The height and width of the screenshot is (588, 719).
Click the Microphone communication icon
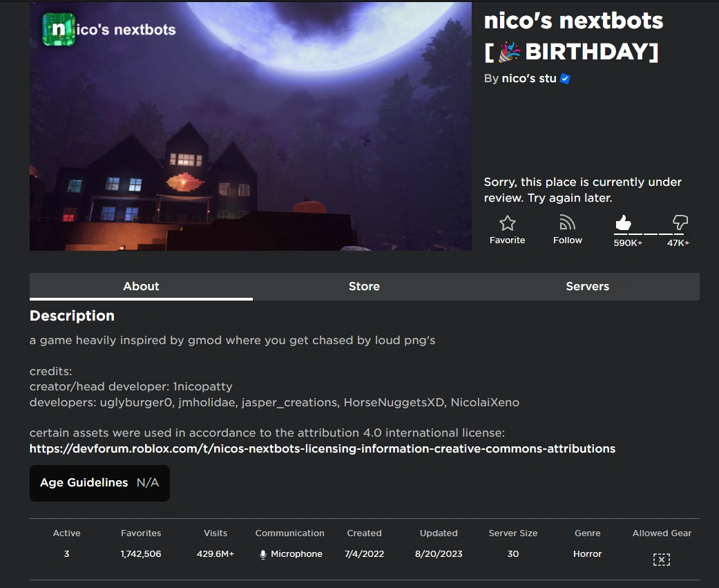coord(262,555)
